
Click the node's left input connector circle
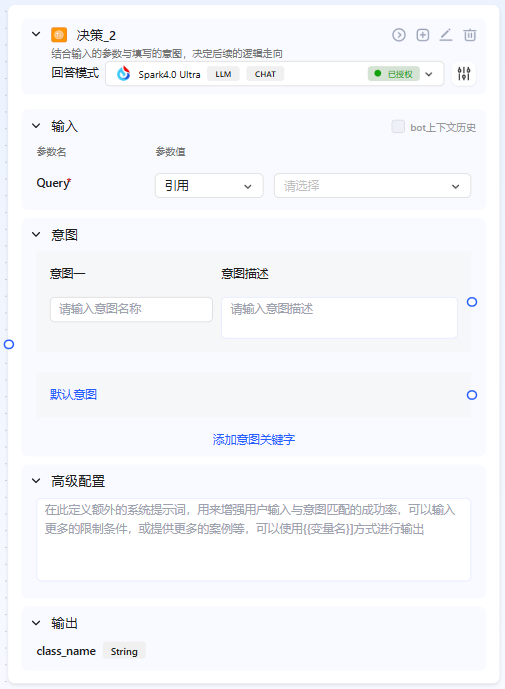(x=9, y=344)
